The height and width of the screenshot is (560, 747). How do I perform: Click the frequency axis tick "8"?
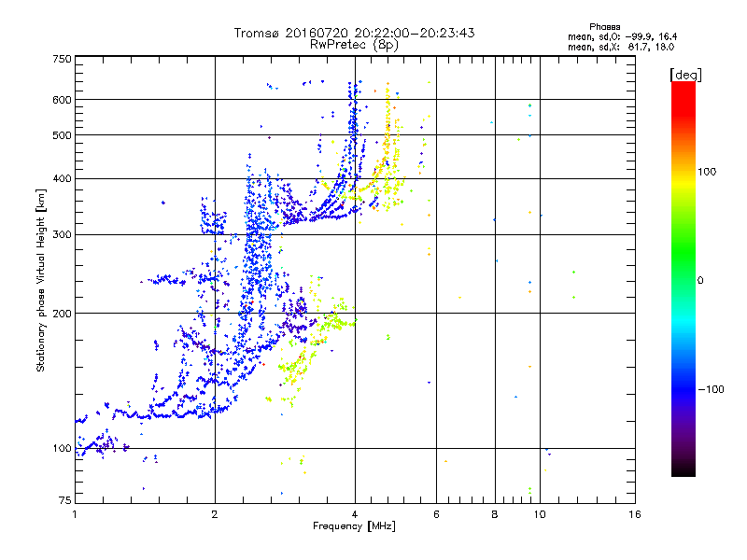[495, 514]
